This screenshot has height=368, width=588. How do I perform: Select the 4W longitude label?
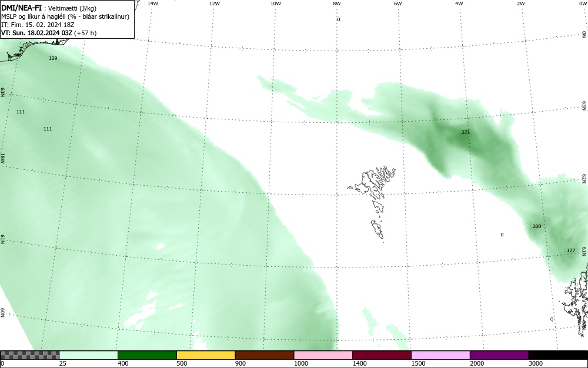(459, 4)
